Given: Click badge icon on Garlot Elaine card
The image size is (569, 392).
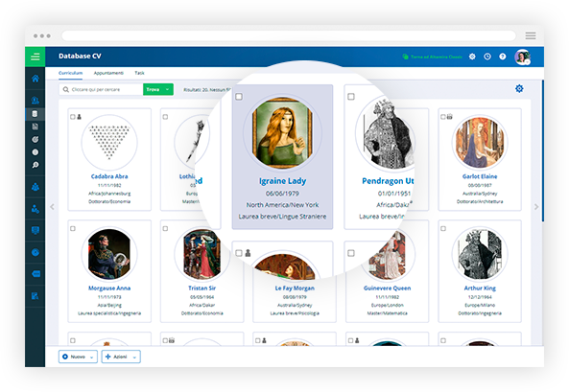Looking at the screenshot, I should click(x=450, y=117).
